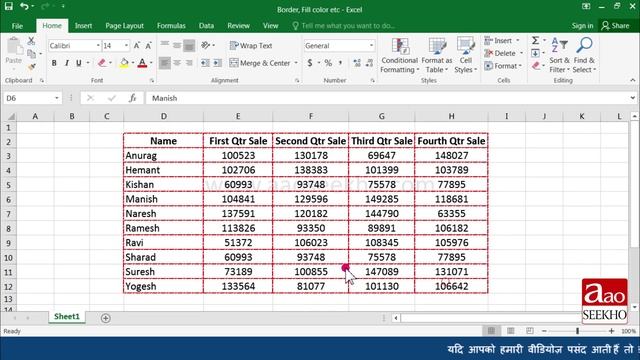Expand Fill Color dropdown arrow
This screenshot has height=360, width=640.
(x=133, y=63)
